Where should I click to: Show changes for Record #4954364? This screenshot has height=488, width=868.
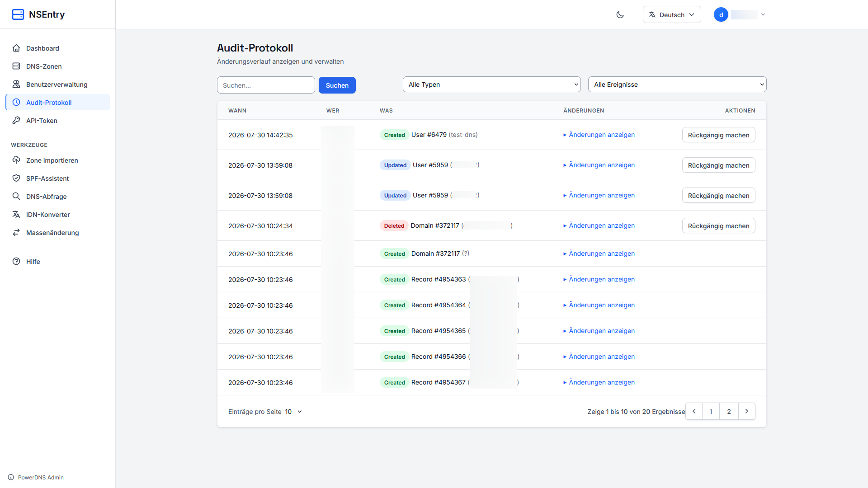(x=599, y=305)
